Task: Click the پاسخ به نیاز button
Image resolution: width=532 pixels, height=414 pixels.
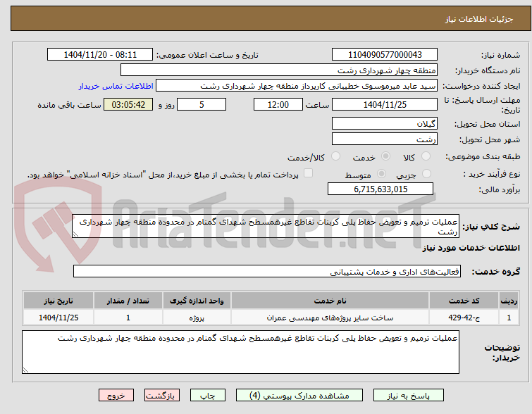Action: (x=409, y=396)
